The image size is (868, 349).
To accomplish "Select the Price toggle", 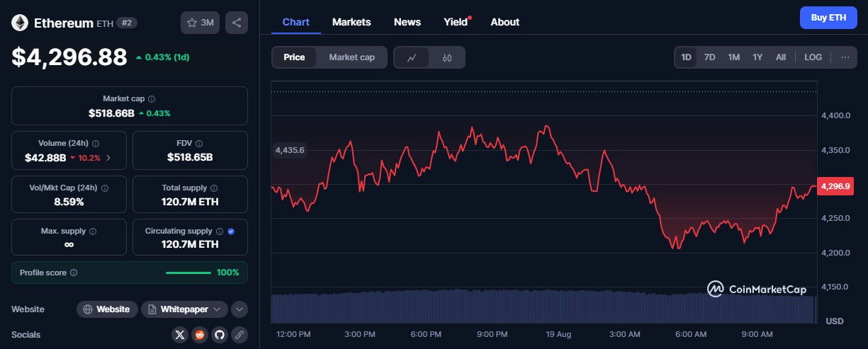I will coord(294,57).
